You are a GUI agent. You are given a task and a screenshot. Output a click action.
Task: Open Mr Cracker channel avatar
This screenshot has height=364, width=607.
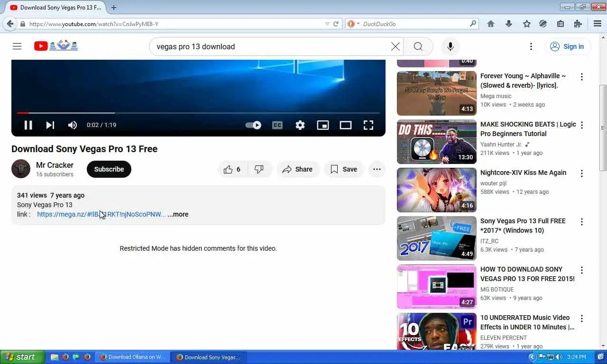pyautogui.click(x=21, y=169)
